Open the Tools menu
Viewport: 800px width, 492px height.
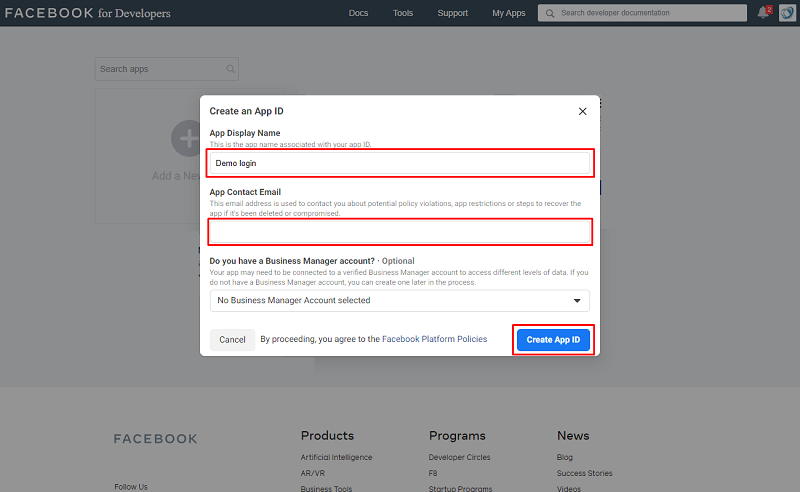403,13
